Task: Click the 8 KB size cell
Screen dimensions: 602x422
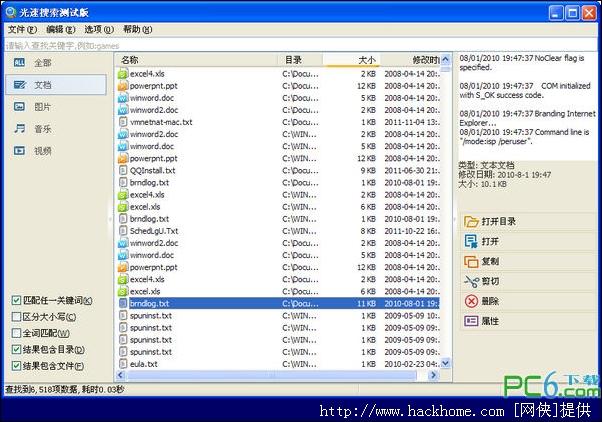Action: 368,231
